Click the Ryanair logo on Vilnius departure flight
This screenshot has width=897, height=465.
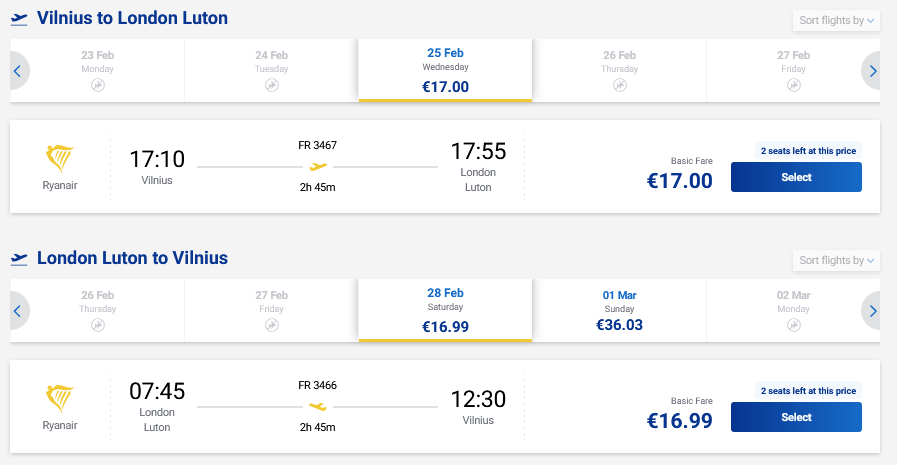(61, 158)
